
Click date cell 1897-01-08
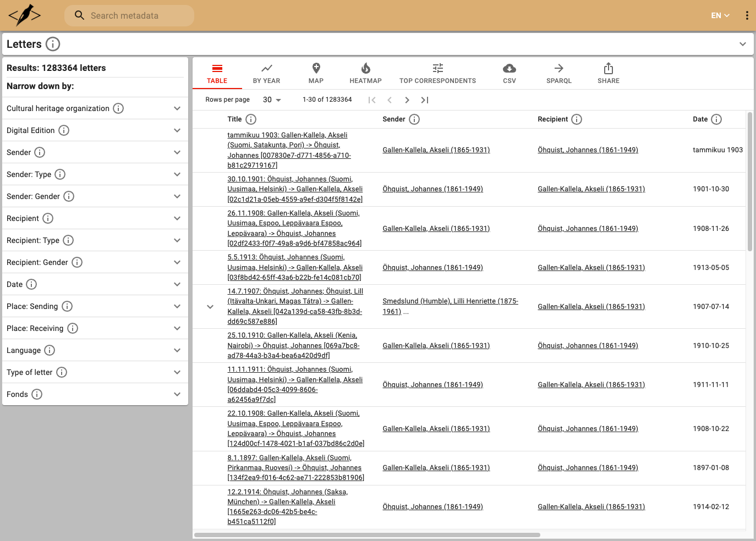[x=711, y=468]
